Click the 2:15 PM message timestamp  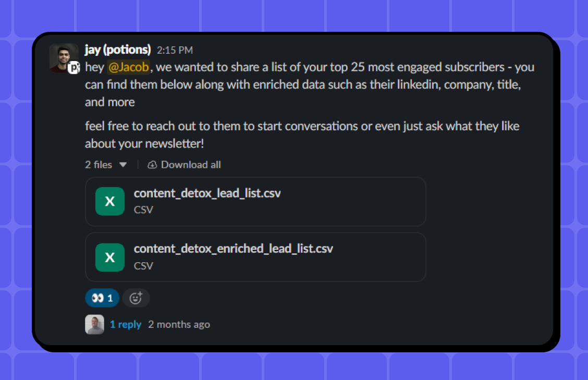pyautogui.click(x=175, y=51)
